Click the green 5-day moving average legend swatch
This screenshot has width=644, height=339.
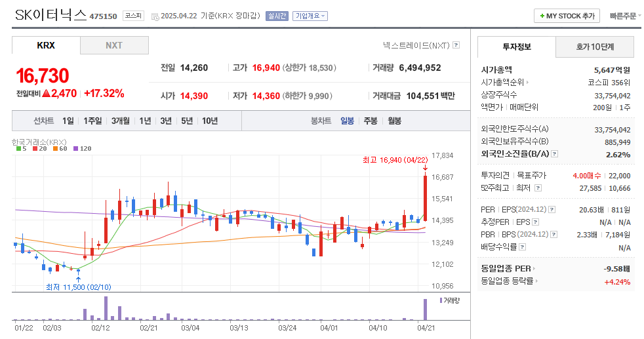coord(18,149)
